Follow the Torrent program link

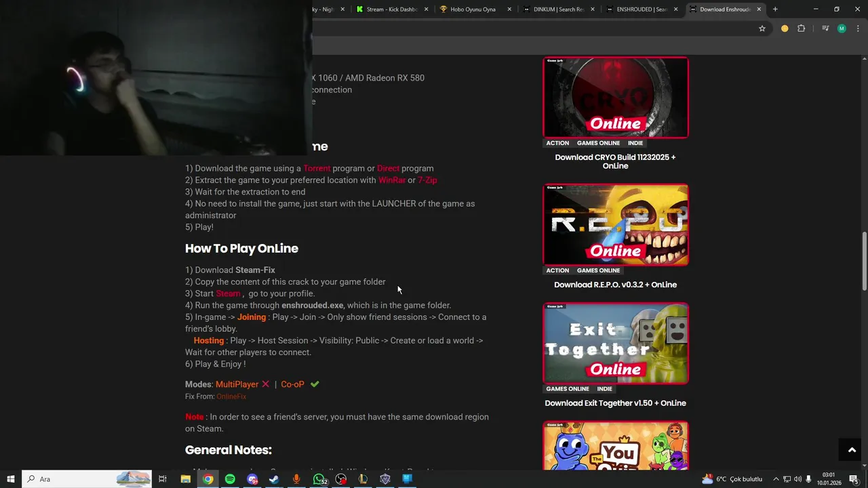tap(317, 168)
